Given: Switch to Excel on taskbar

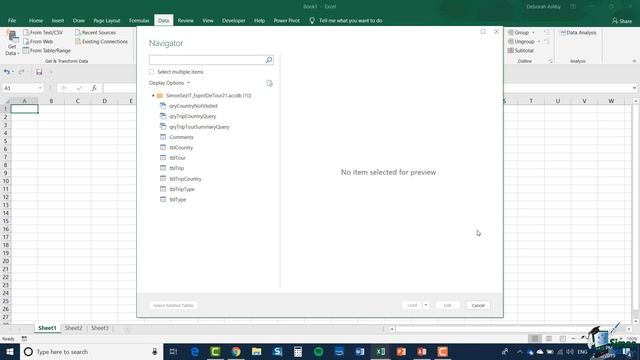Looking at the screenshot, I should point(380,351).
